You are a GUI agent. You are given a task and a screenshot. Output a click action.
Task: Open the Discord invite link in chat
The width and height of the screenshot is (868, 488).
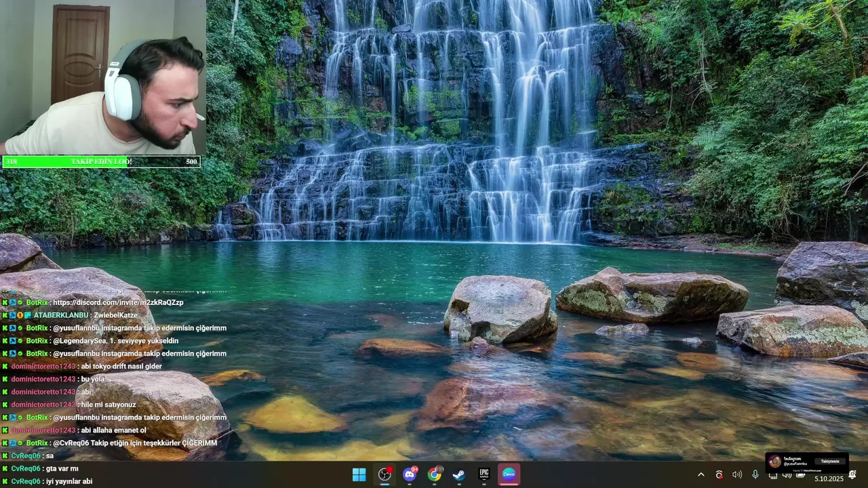(118, 302)
